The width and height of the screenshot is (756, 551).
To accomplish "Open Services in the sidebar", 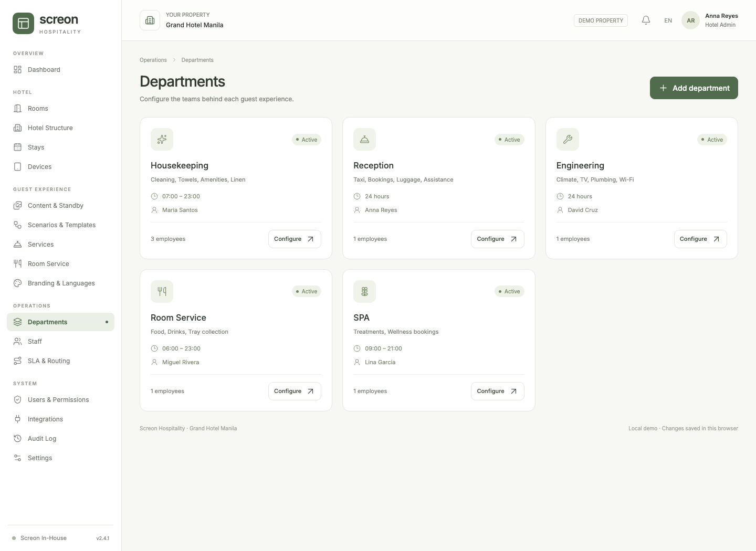I will click(x=60, y=245).
